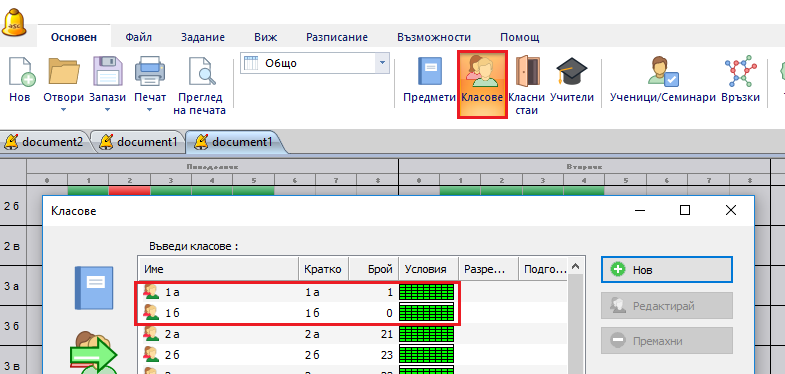Image resolution: width=785 pixels, height=374 pixels.
Task: Click the green conditions bar for 1а
Action: (427, 292)
